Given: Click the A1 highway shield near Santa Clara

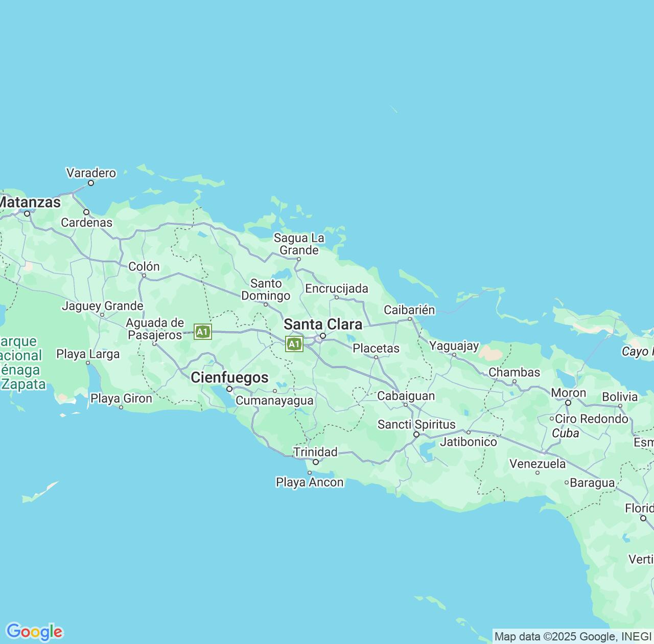Looking at the screenshot, I should pos(294,344).
